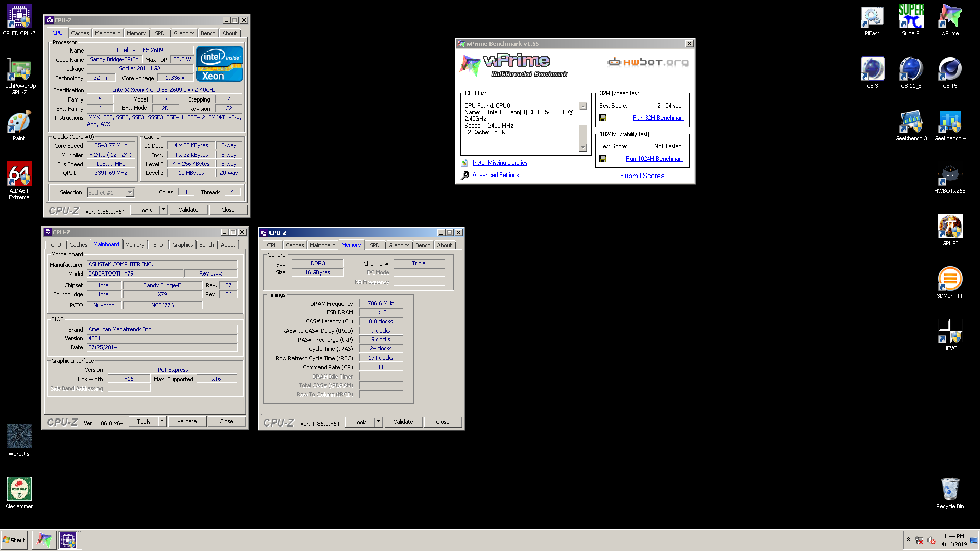Click the SABERTOOTH X79 model field
Screen dimensions: 980x551
(135, 273)
